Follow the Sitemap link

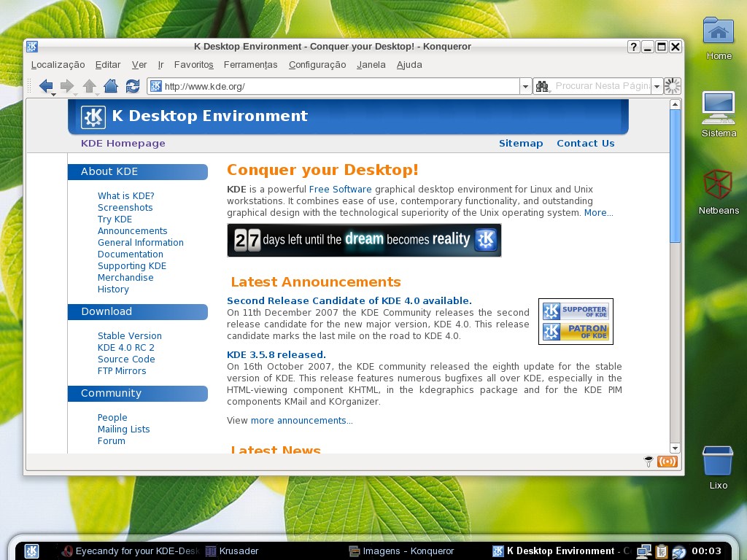(x=521, y=144)
